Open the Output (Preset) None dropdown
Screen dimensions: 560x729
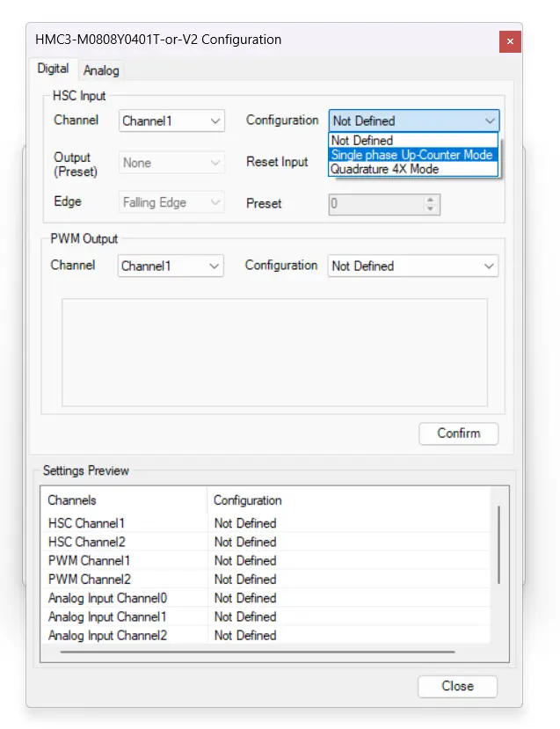(171, 163)
